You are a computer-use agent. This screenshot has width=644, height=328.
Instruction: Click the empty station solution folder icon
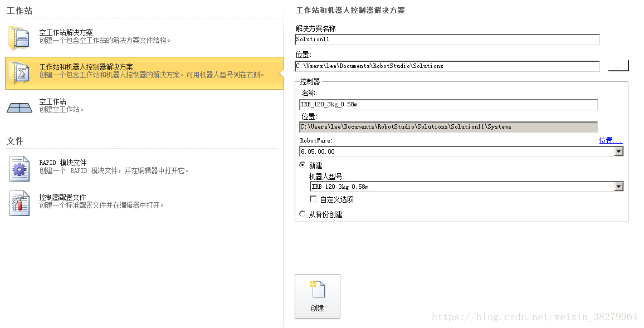(x=19, y=38)
